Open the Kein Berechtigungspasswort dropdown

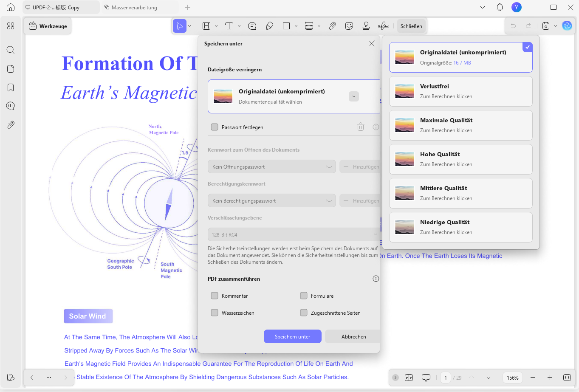pos(272,200)
